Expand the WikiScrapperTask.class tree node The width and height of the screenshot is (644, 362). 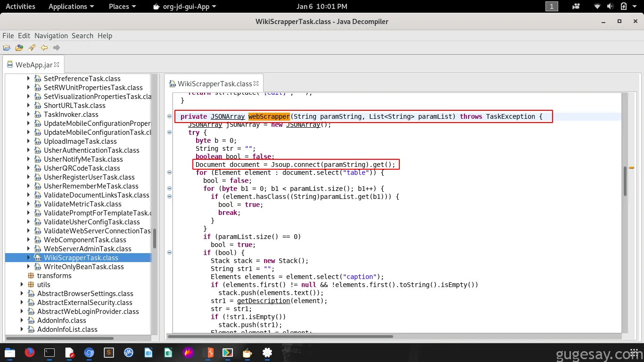28,258
